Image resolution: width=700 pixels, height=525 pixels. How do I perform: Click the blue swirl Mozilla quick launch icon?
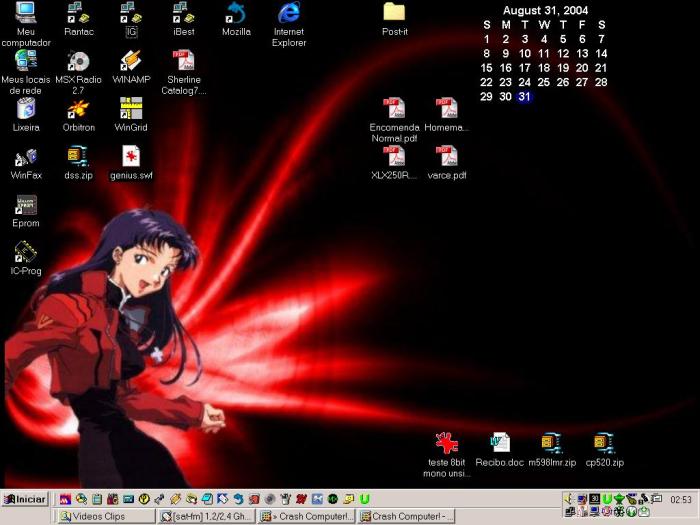(x=238, y=499)
